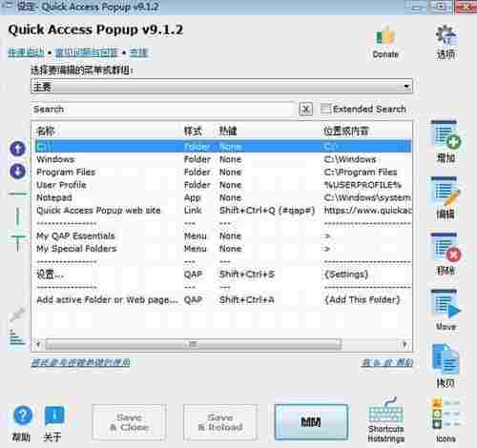The image size is (477, 448).
Task: Click the Donate thumbs-up icon
Action: pos(385,36)
